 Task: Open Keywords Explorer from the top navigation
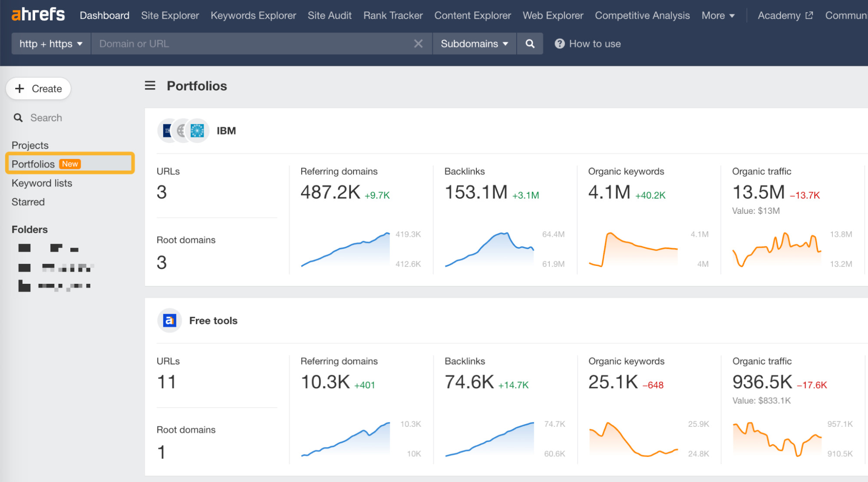(x=253, y=15)
